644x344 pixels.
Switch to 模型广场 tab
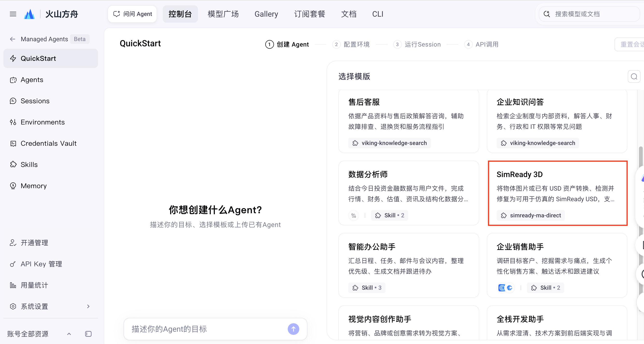(x=223, y=14)
